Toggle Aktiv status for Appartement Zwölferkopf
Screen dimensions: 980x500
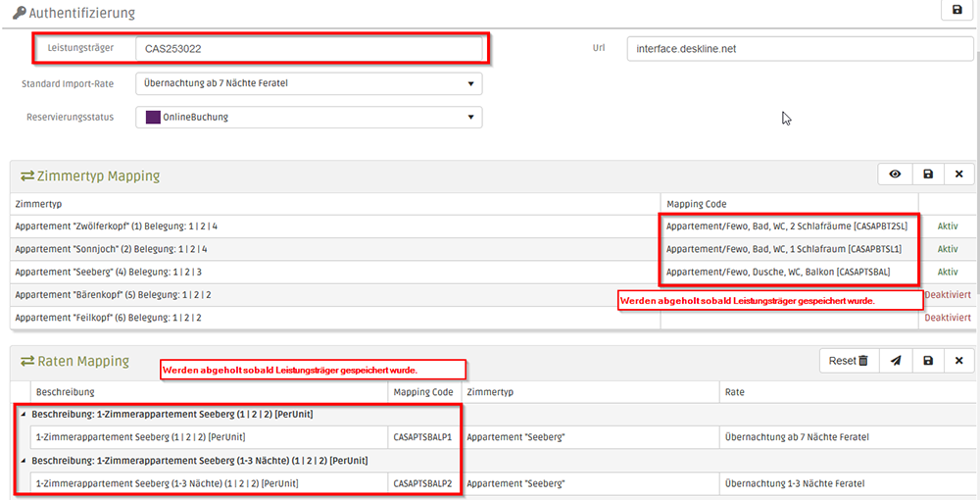click(947, 226)
